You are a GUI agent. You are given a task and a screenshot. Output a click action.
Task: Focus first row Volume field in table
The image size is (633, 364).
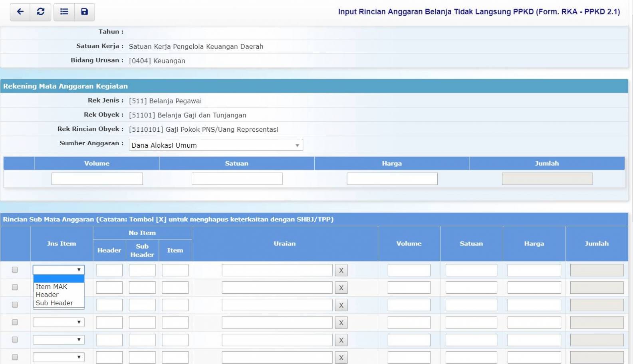(x=409, y=270)
